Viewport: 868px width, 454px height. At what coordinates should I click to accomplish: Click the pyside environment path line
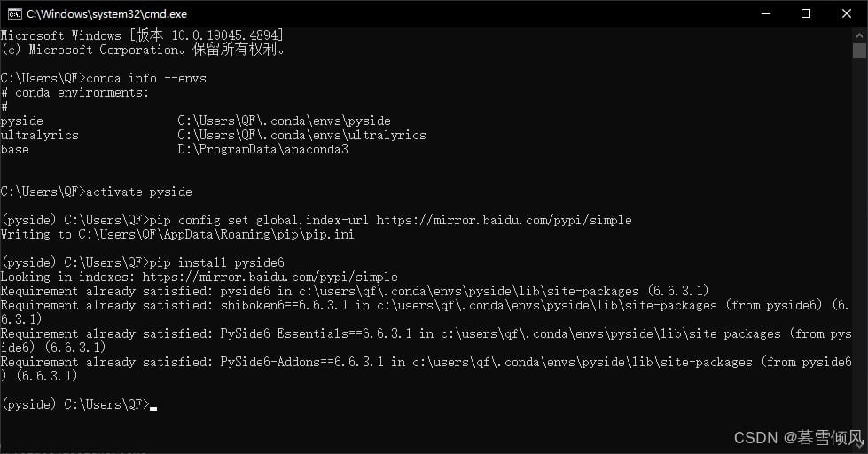(x=284, y=121)
